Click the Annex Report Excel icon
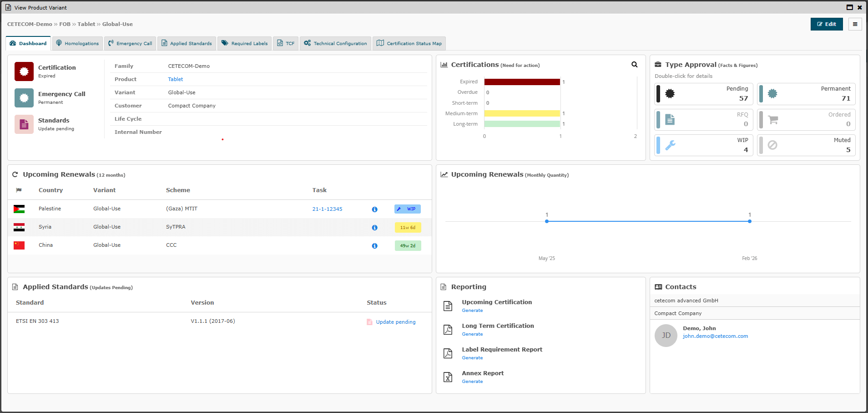The height and width of the screenshot is (413, 868). (448, 377)
